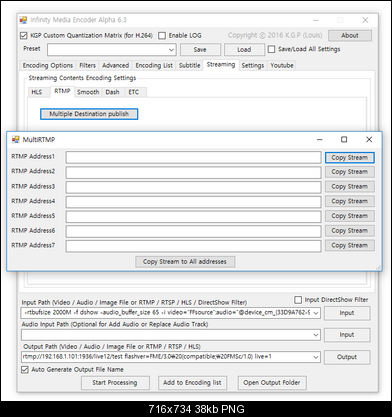Open the Subtitle tab

[x=189, y=65]
